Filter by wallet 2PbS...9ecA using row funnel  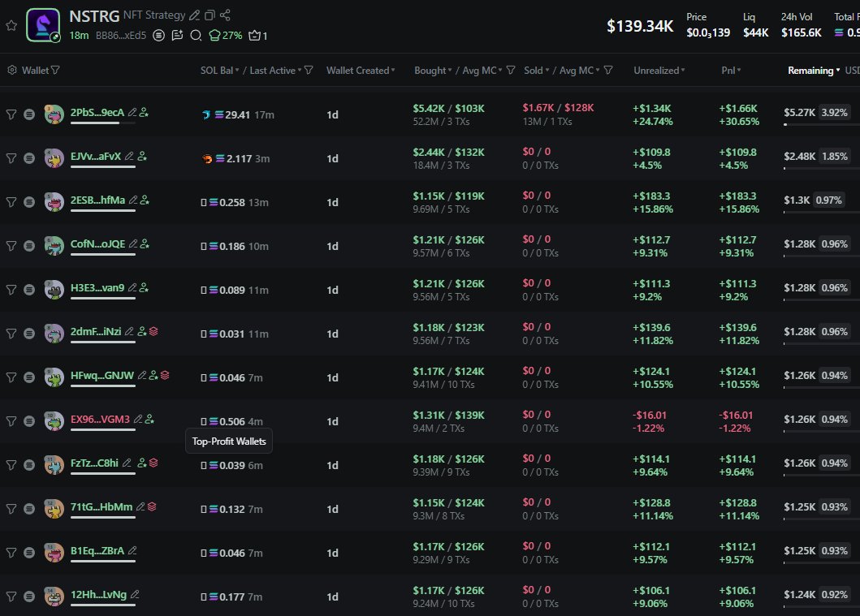pos(11,114)
